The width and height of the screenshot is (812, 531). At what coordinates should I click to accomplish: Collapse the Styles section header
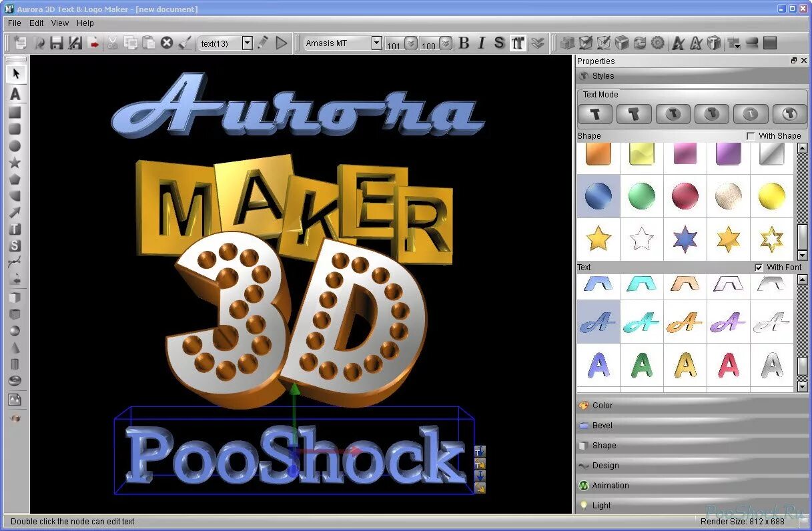[x=693, y=76]
